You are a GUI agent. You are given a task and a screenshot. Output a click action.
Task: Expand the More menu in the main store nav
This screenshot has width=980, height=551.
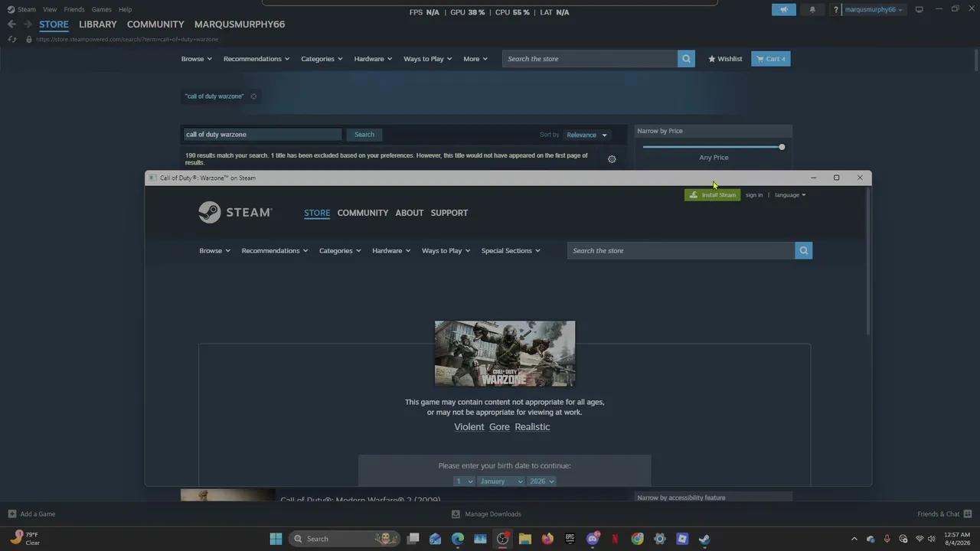click(x=475, y=59)
